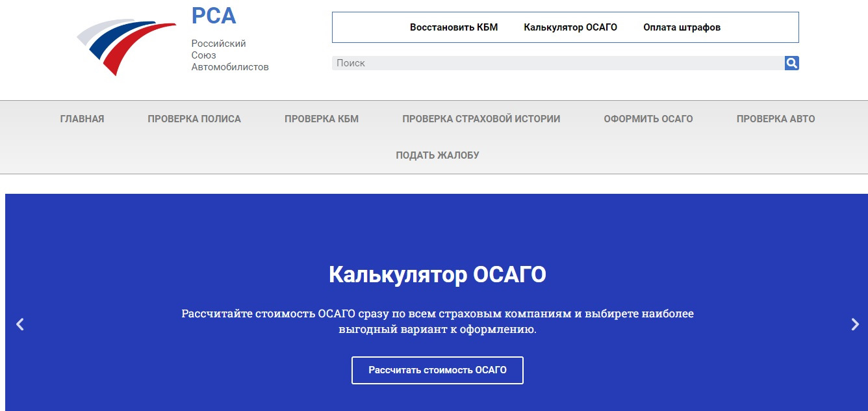The height and width of the screenshot is (411, 868).
Task: Select ПРОВЕРКА КБМ in navigation
Action: pyautogui.click(x=322, y=119)
